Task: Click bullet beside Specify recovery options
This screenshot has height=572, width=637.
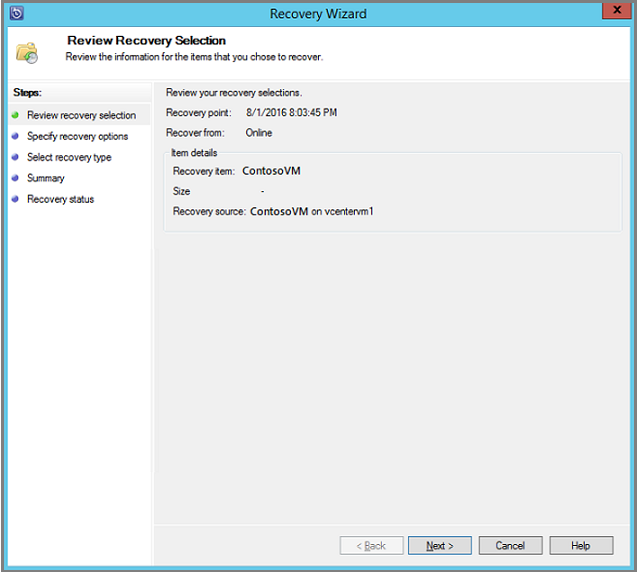Action: point(15,136)
